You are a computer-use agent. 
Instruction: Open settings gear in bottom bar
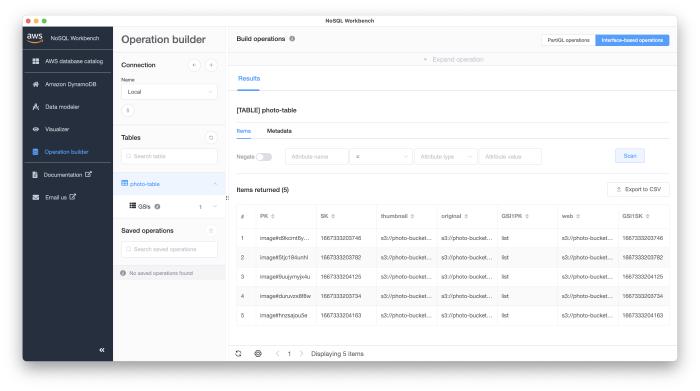[258, 354]
